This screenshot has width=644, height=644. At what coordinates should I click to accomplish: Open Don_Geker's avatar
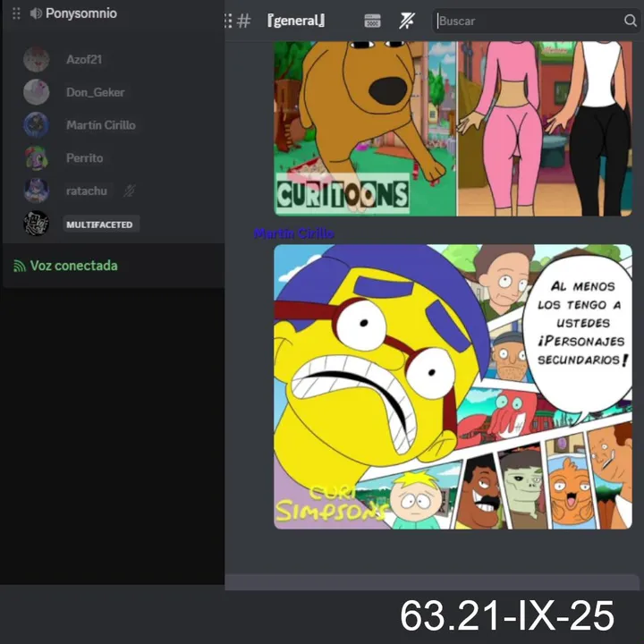(36, 92)
